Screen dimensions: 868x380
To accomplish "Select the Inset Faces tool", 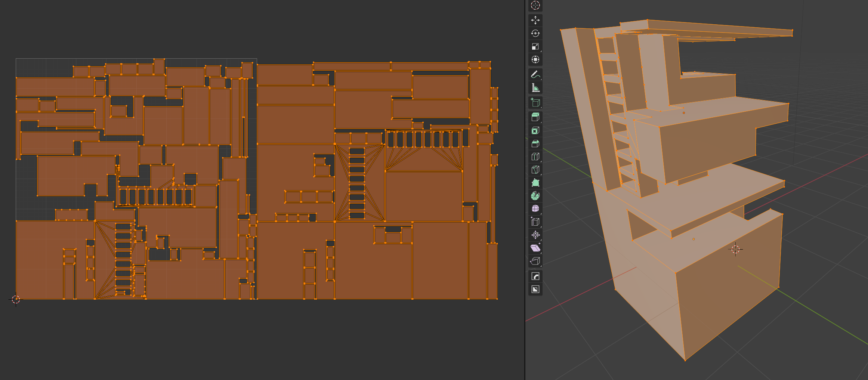I will point(535,130).
